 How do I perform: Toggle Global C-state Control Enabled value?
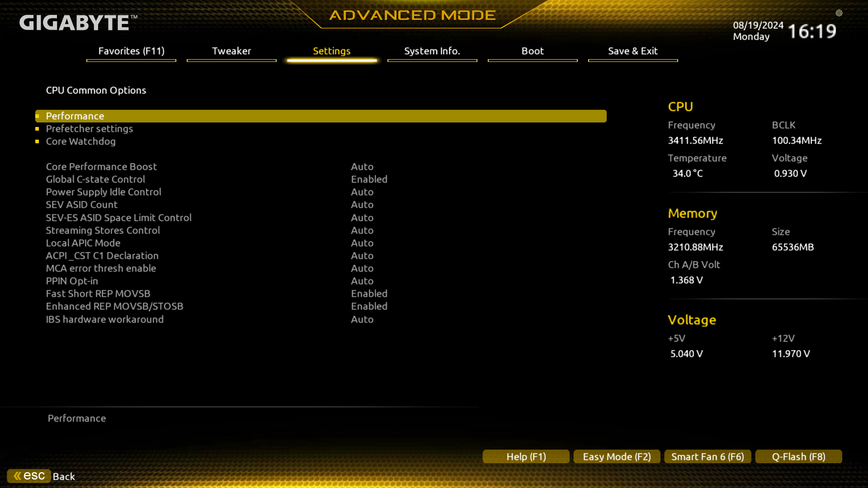369,179
